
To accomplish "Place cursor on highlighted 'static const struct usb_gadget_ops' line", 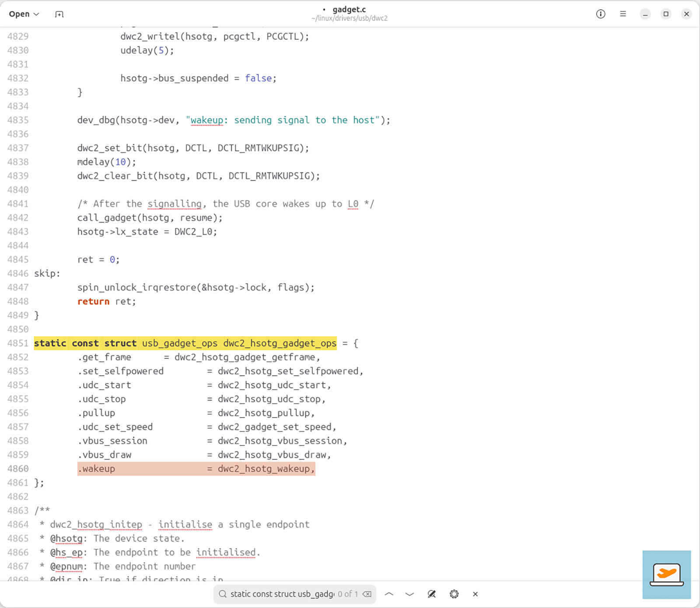I will click(185, 343).
